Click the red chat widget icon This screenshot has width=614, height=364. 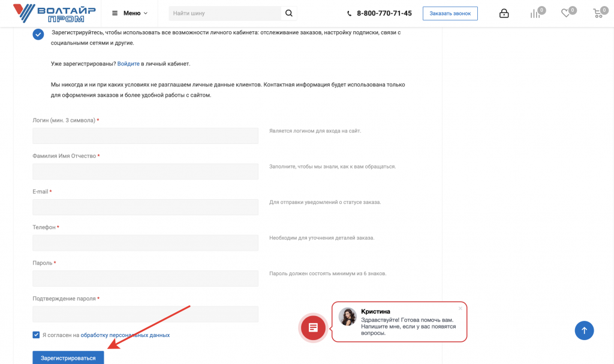pyautogui.click(x=312, y=327)
